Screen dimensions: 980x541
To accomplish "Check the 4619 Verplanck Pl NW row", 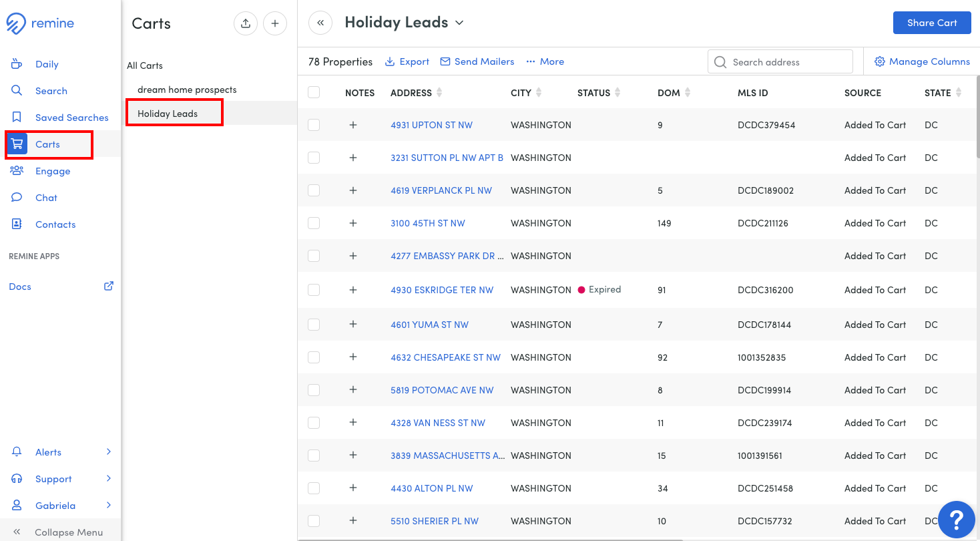I will click(x=314, y=190).
